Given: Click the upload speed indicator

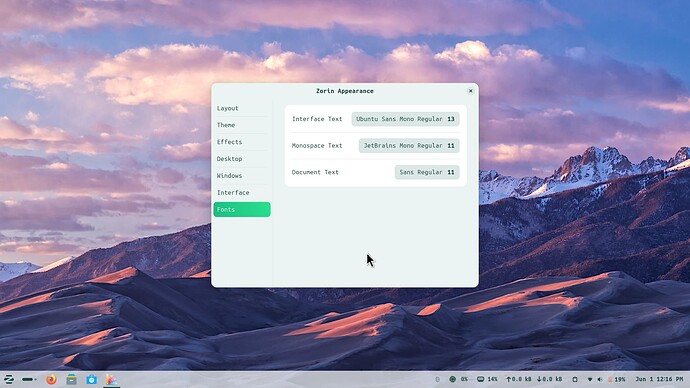Looking at the screenshot, I should click(x=519, y=379).
